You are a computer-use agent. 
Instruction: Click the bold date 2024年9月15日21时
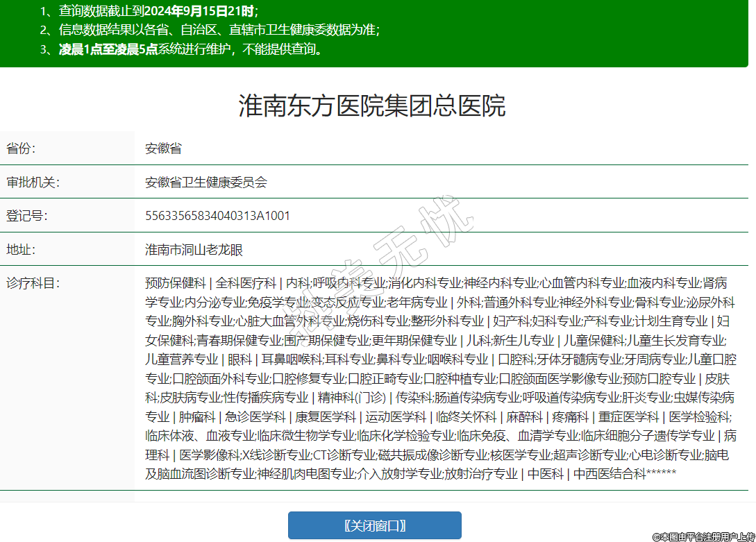pos(210,11)
